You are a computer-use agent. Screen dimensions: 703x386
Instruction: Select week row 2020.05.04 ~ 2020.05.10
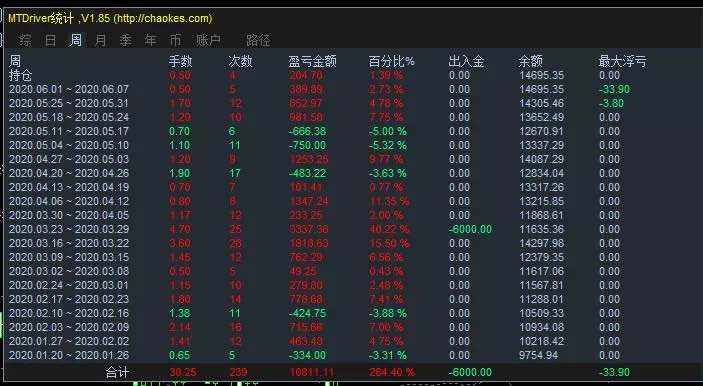tap(69, 145)
